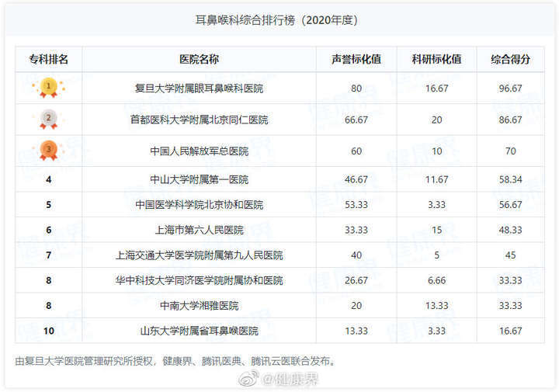Image resolution: width=559 pixels, height=392 pixels.
Task: Click reputation value 40
Action: tap(356, 255)
